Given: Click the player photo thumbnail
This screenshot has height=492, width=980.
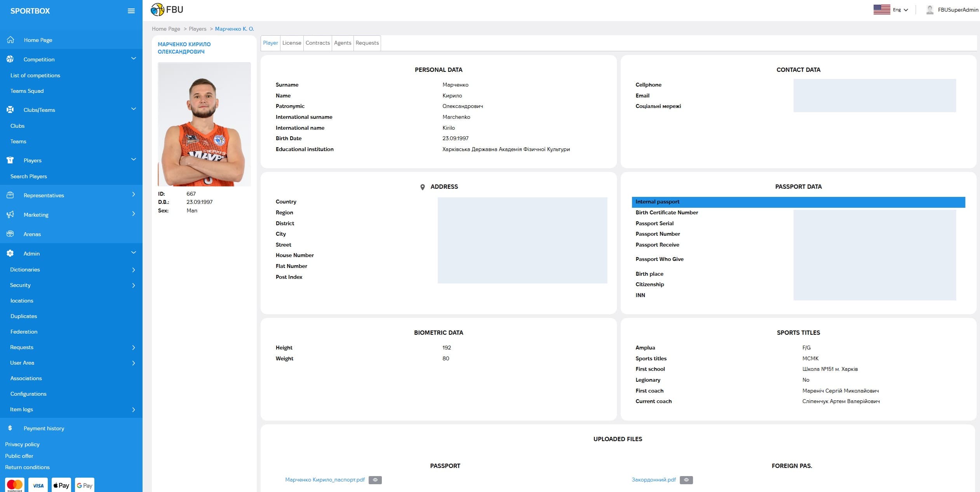Looking at the screenshot, I should (204, 124).
